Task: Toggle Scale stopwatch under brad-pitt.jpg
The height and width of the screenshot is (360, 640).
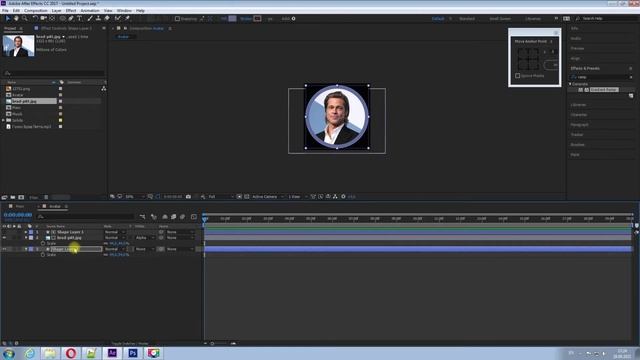Action: pyautogui.click(x=43, y=243)
